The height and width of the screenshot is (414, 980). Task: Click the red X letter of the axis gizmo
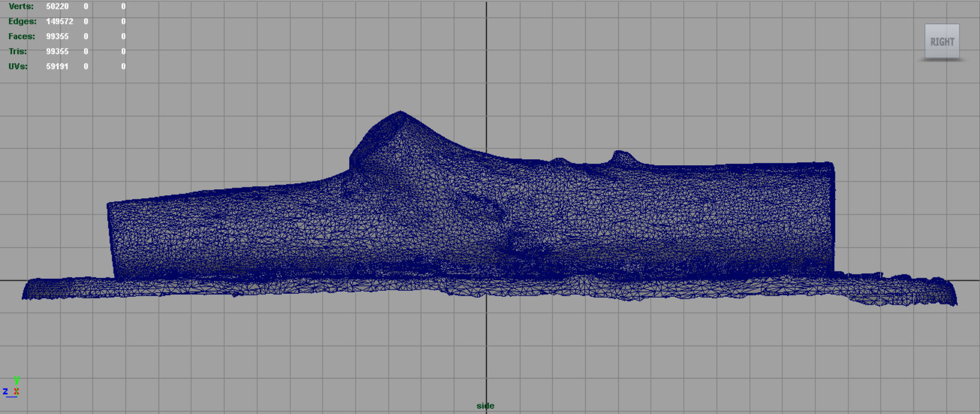[x=16, y=391]
